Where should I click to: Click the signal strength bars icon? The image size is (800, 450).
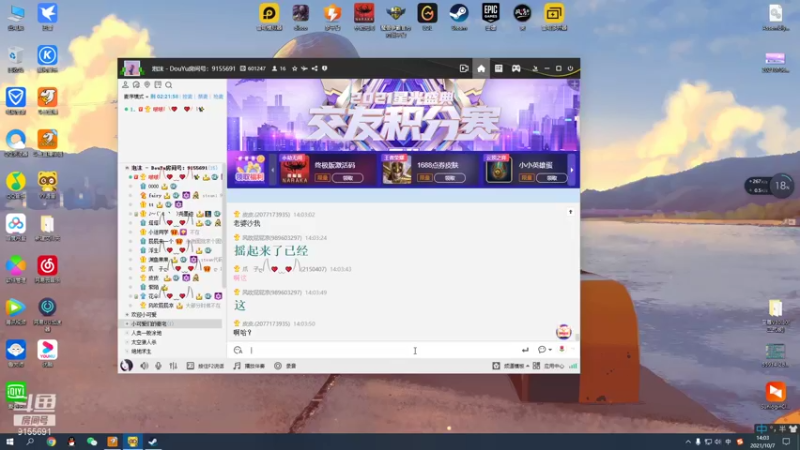pyautogui.click(x=573, y=366)
